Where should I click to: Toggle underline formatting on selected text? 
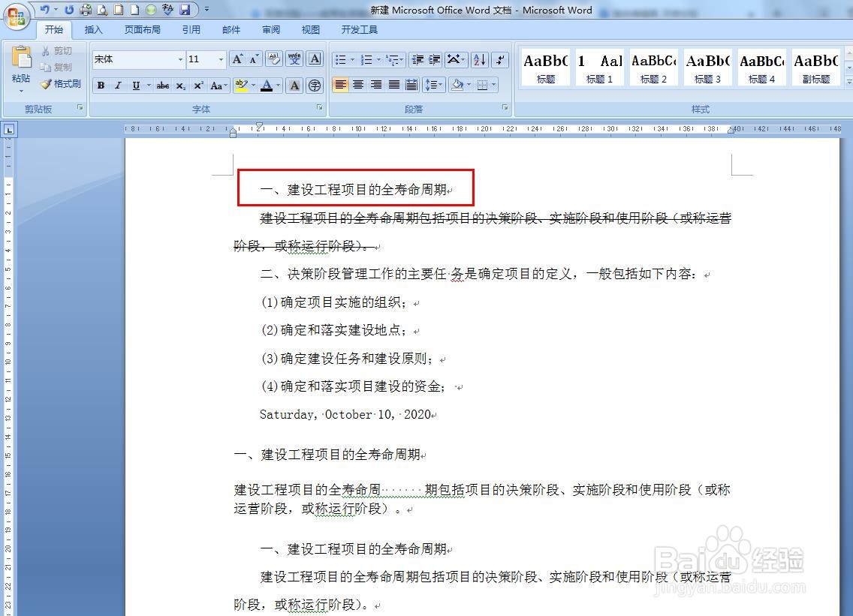[137, 85]
